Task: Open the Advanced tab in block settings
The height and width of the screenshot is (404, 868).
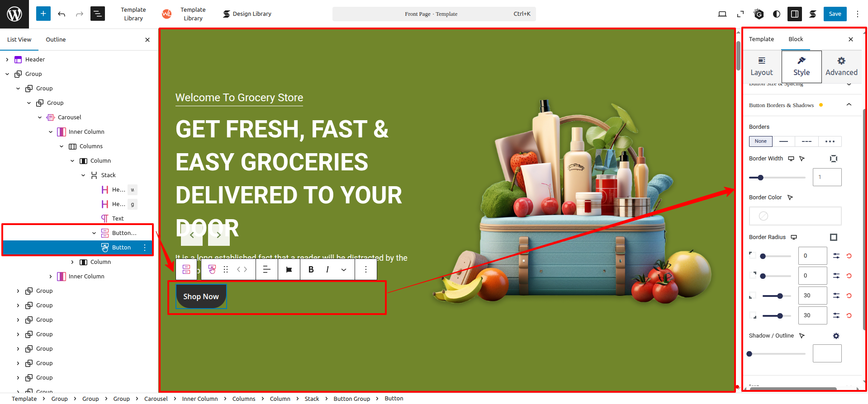Action: tap(841, 67)
